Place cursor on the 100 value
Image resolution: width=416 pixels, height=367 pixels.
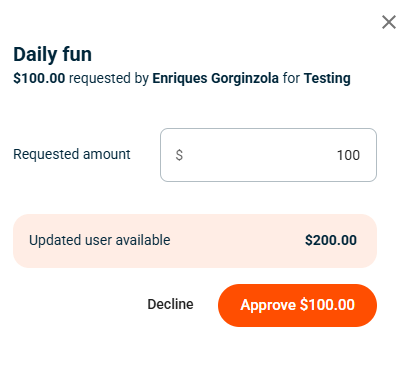[348, 155]
